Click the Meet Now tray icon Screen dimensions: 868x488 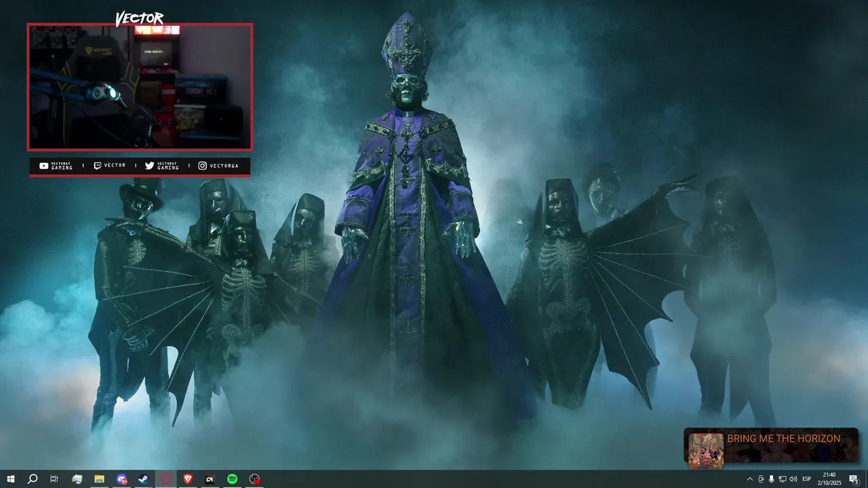760,479
